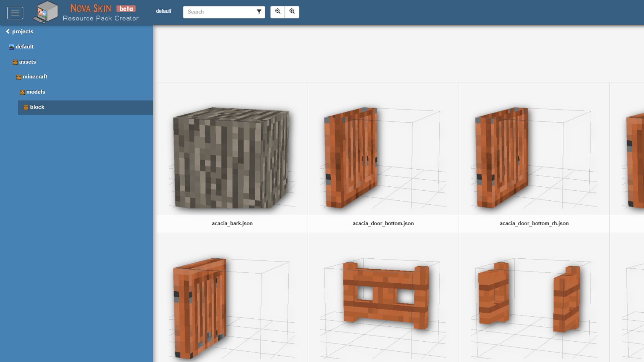Viewport: 644px width, 362px height.
Task: Click the minecraft folder chest icon
Action: click(x=19, y=77)
